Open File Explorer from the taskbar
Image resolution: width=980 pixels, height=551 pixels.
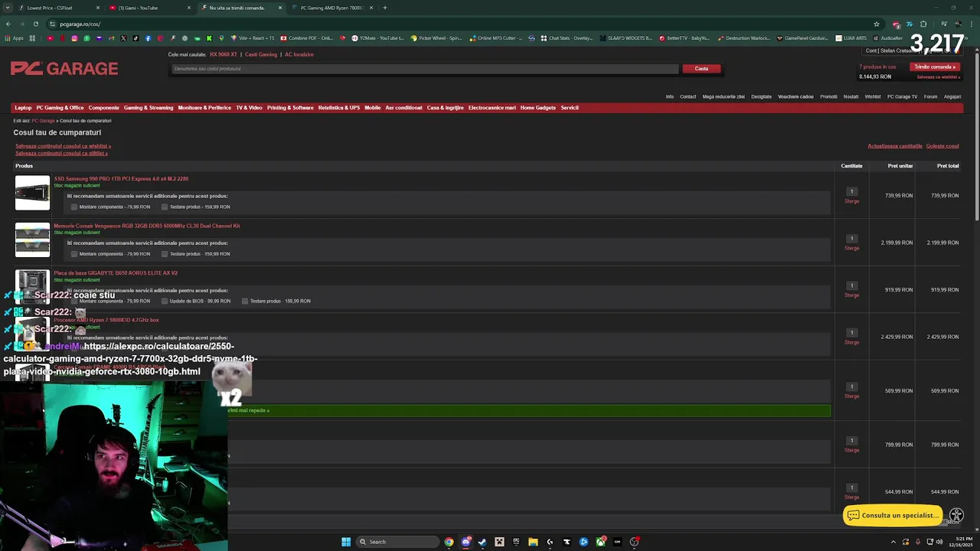[x=533, y=542]
